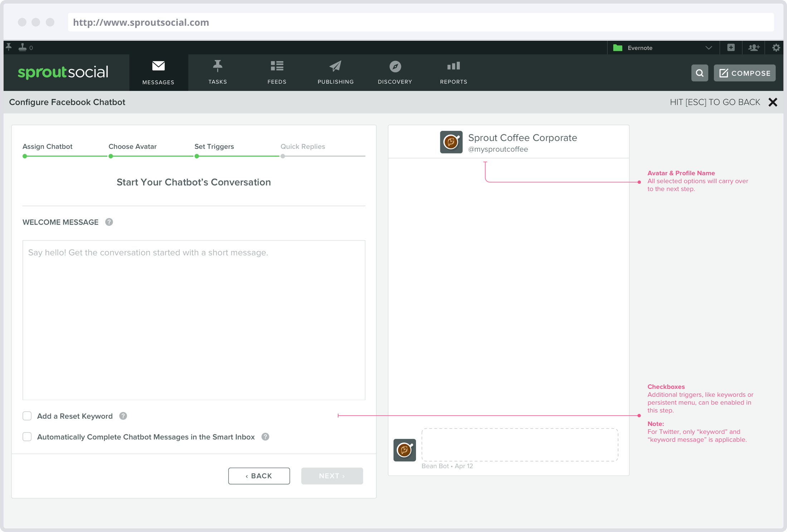Go to Tasks pushpin icon
The image size is (787, 532).
point(217,66)
